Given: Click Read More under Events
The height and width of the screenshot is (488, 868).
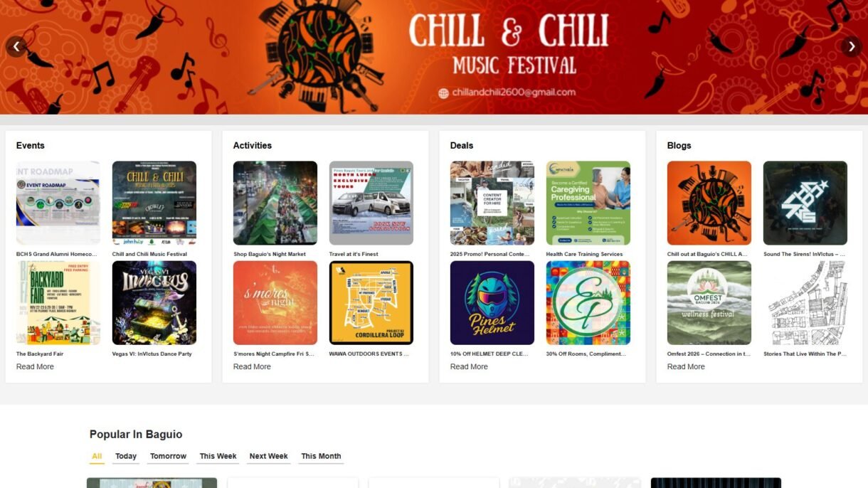Looking at the screenshot, I should tap(35, 367).
